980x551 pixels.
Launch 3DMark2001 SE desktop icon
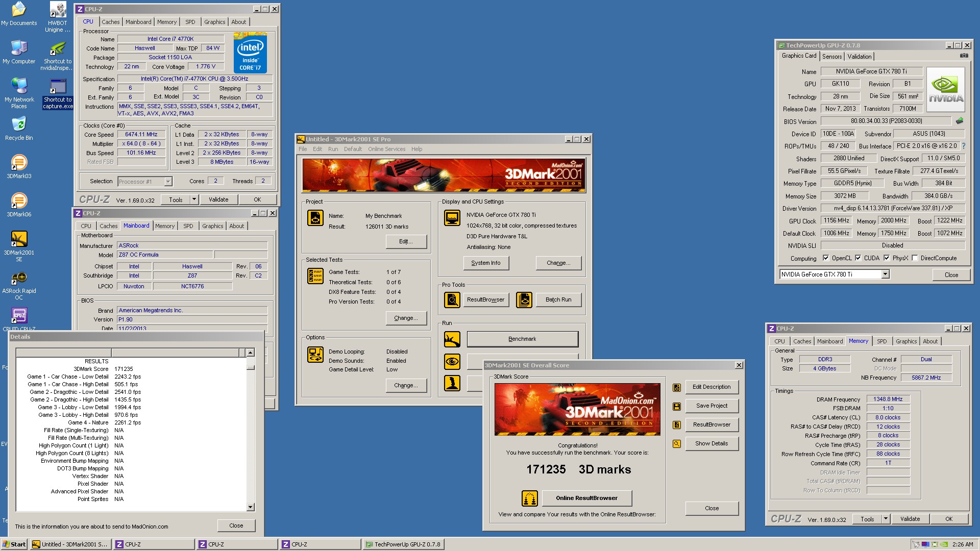[19, 246]
